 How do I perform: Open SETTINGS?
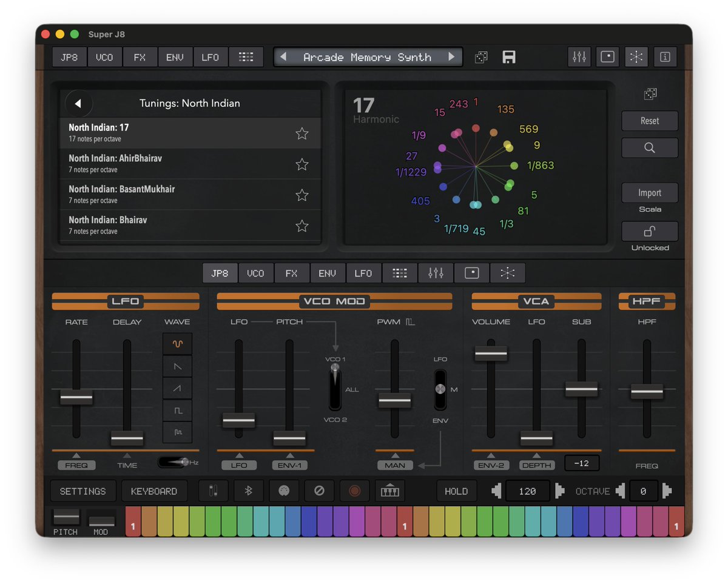(83, 491)
